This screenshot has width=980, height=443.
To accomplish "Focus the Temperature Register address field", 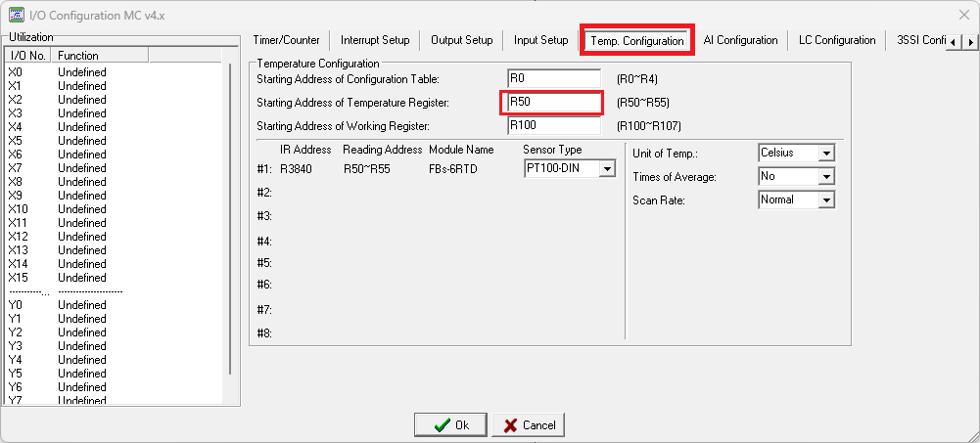I will [553, 102].
